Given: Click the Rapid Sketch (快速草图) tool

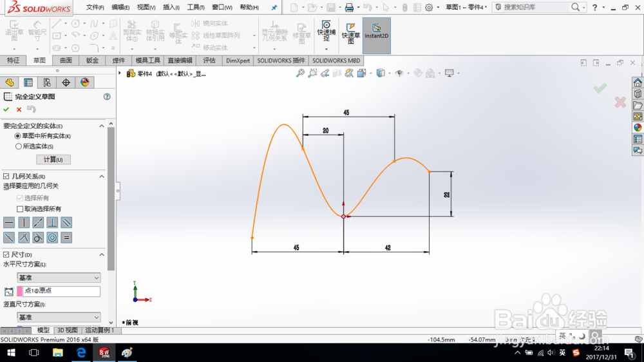Looking at the screenshot, I should [351, 33].
